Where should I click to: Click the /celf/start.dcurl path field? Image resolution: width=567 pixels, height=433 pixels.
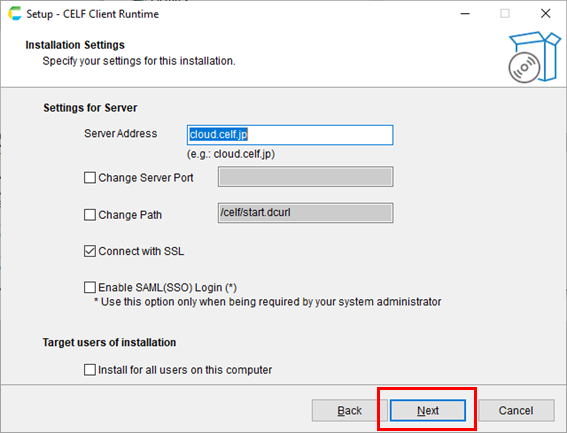[x=306, y=213]
